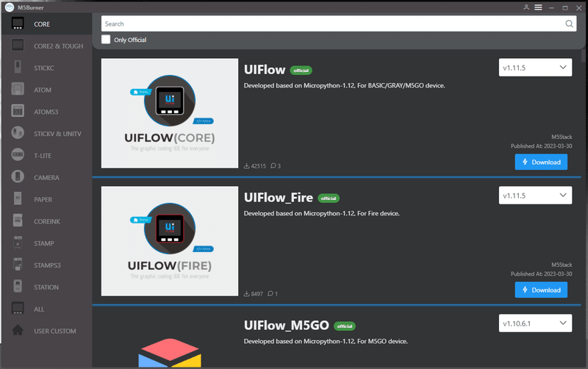This screenshot has width=588, height=369.
Task: Choose the T-LITE device icon
Action: [x=18, y=154]
